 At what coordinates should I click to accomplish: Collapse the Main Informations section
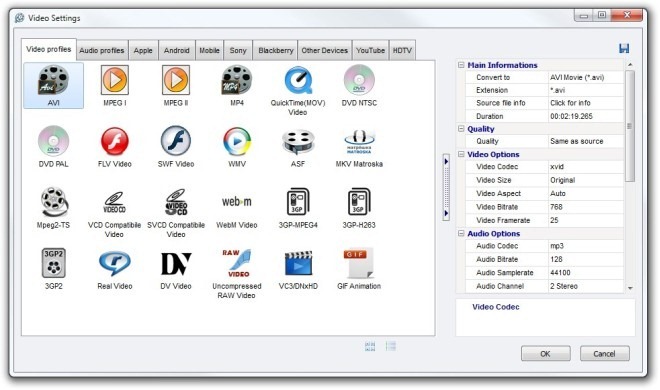461,65
